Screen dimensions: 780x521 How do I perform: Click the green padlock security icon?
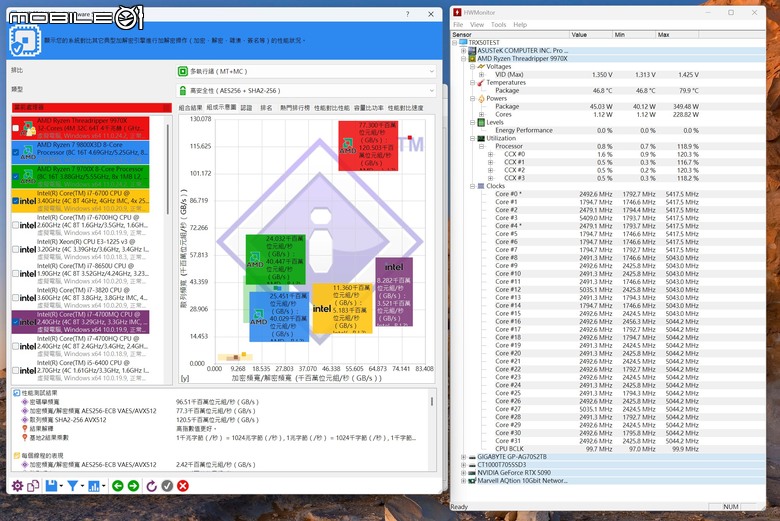[x=183, y=91]
